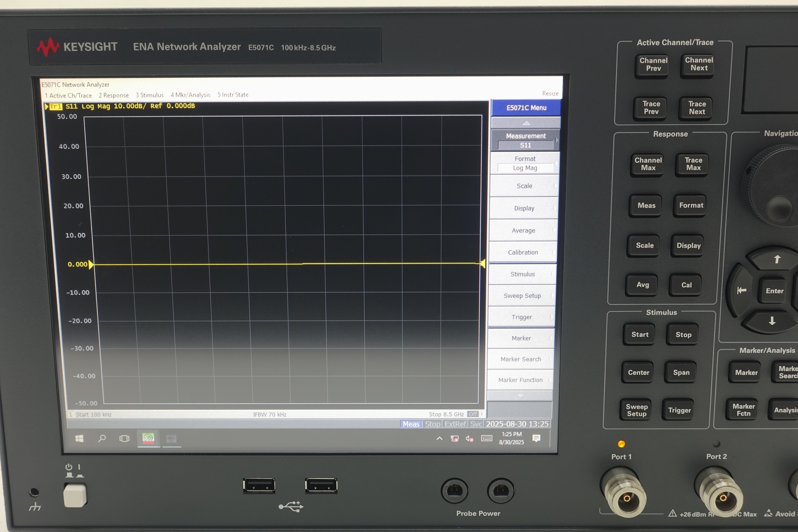
Task: Open the Windows Start menu
Action: point(79,438)
